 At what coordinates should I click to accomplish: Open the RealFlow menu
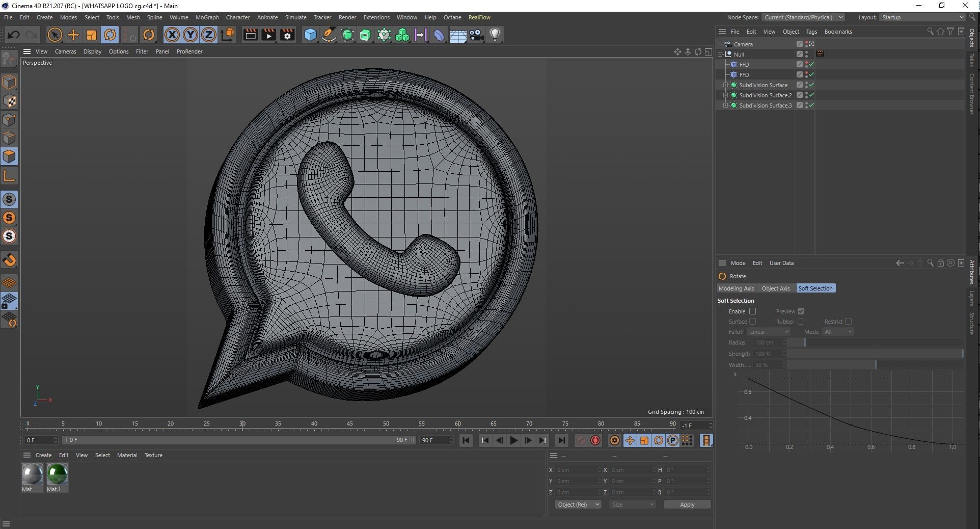tap(479, 17)
